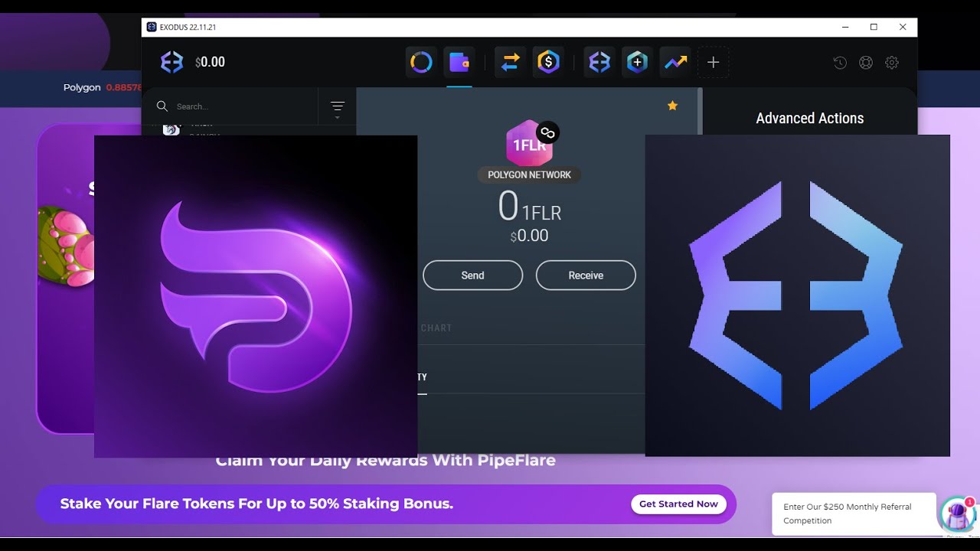Click the Send button
The image size is (980, 551).
[472, 275]
